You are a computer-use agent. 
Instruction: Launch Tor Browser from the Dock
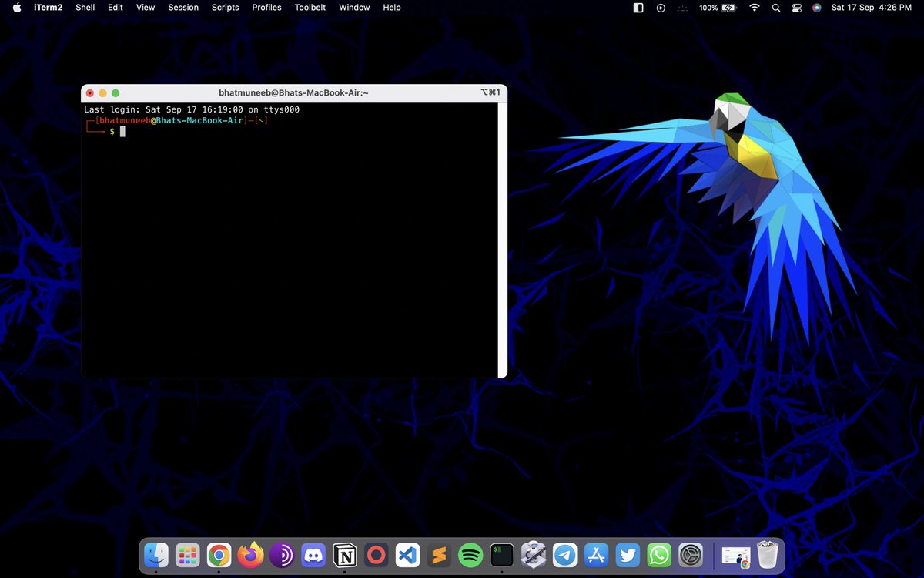click(x=282, y=555)
